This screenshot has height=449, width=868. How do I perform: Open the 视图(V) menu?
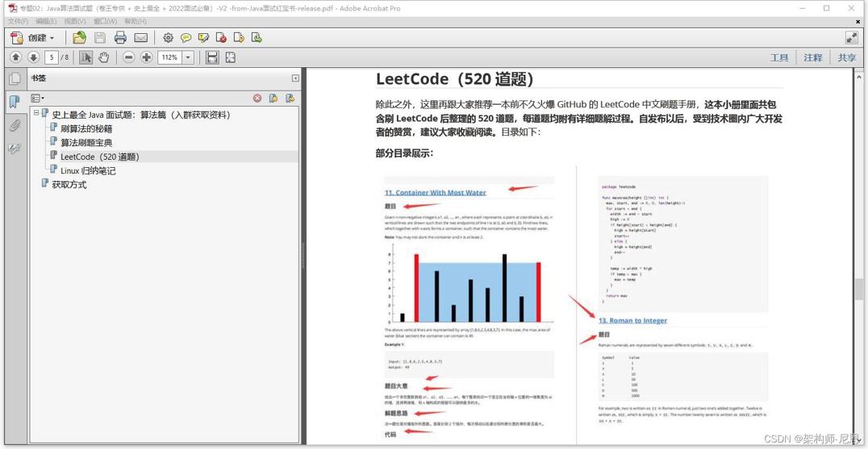click(x=75, y=21)
